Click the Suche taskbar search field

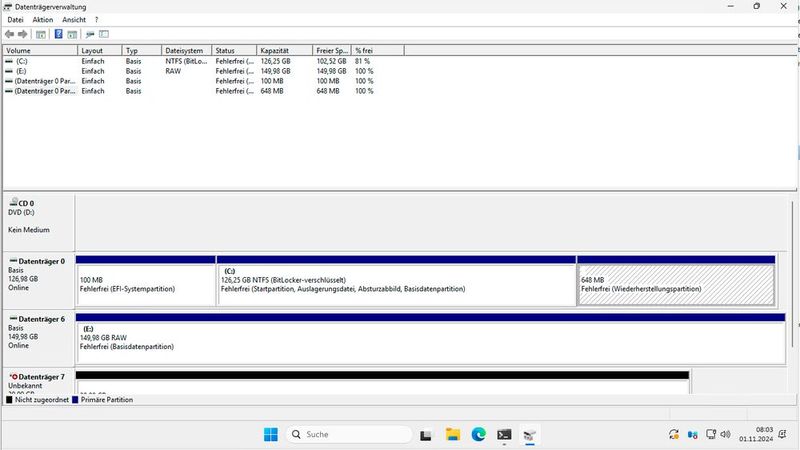349,434
